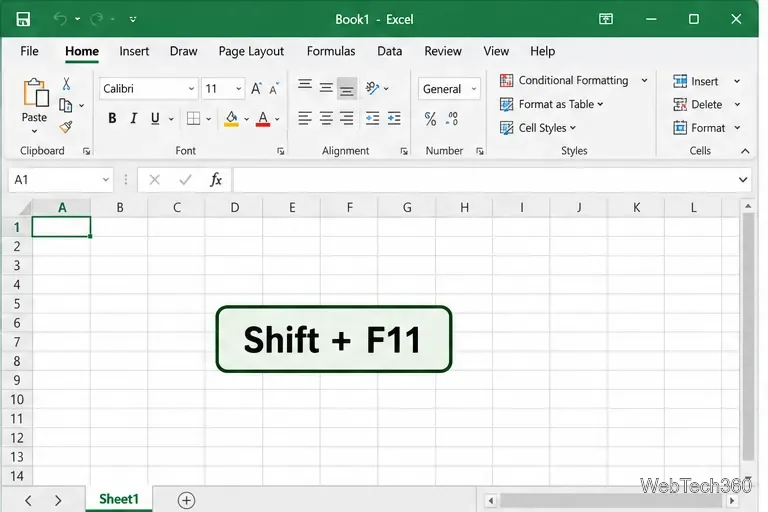Insert cells using Insert button
Screen dimensions: 768x512
(x=696, y=81)
